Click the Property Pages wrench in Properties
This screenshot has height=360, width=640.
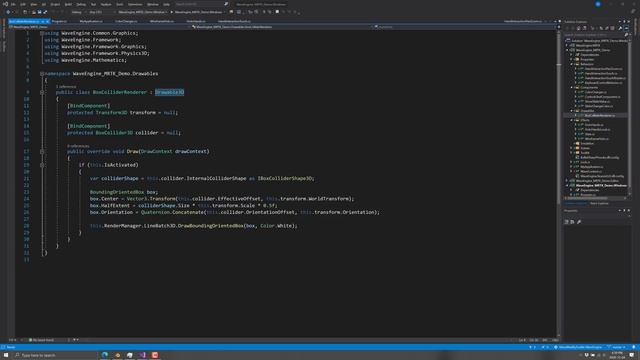[579, 222]
